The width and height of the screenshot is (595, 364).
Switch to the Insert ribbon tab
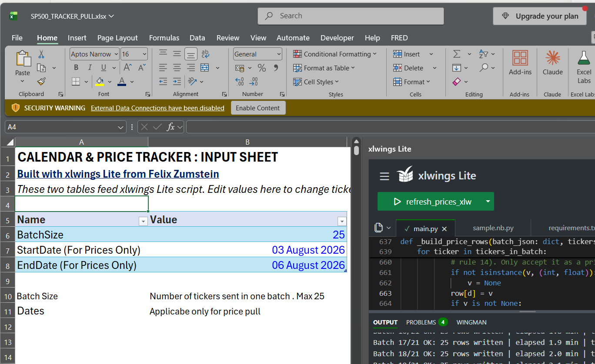(77, 38)
